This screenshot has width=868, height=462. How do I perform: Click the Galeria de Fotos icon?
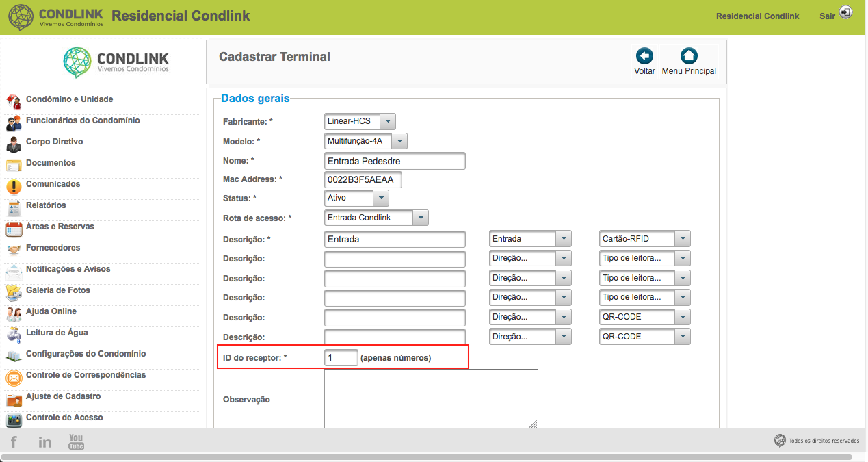coord(14,293)
